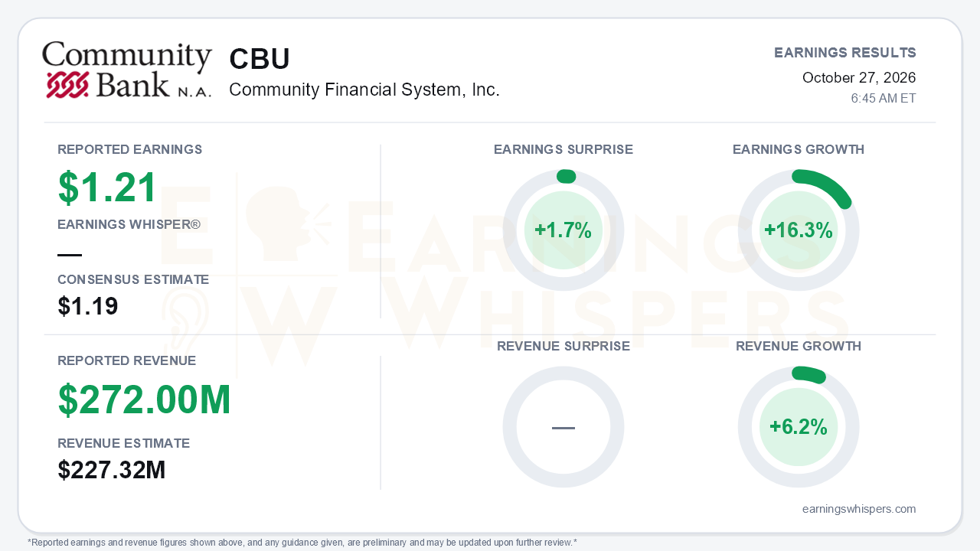The image size is (980, 551).
Task: Select the $1.21 reported earnings value
Action: [x=108, y=187]
